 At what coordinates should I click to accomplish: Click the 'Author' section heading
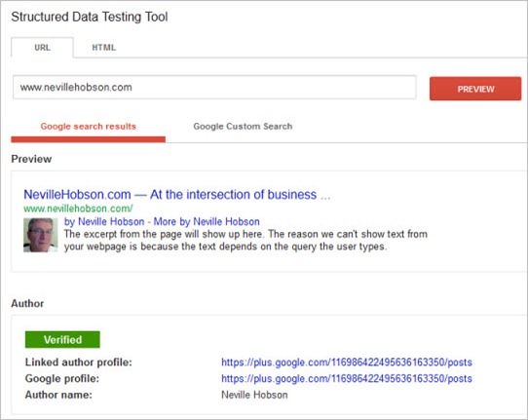(x=27, y=303)
